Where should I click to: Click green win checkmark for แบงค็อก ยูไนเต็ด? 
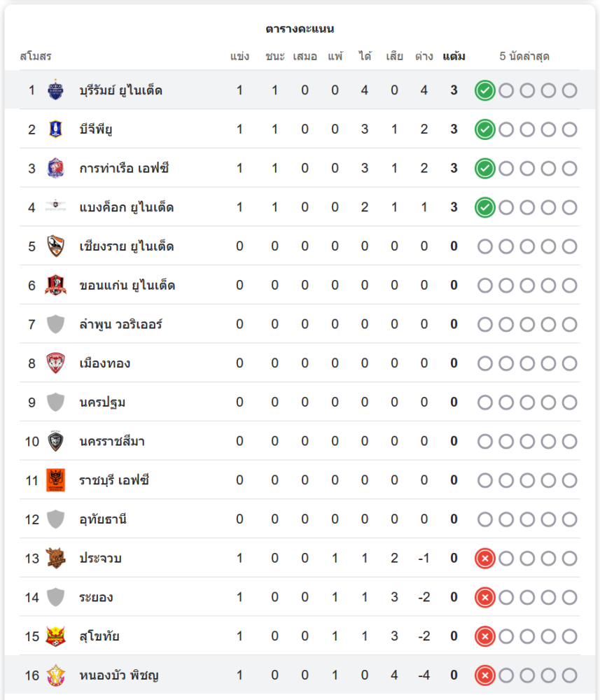484,208
